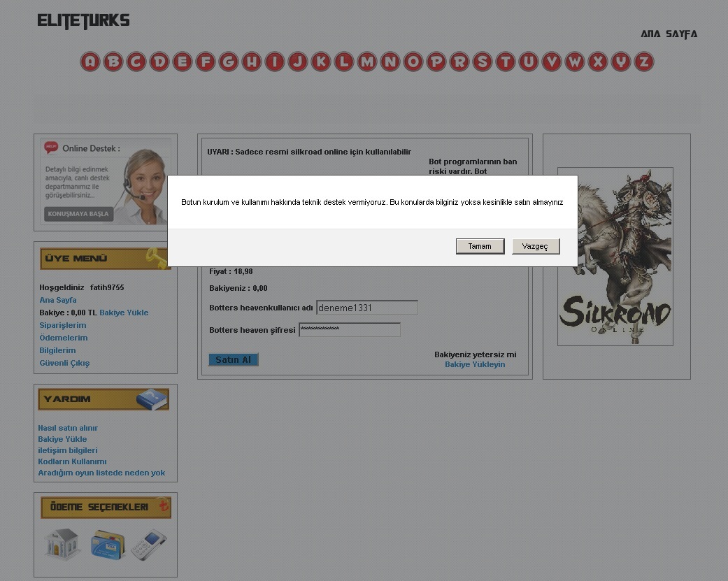Select the mobile phone payment icon
This screenshot has width=728, height=581.
149,544
